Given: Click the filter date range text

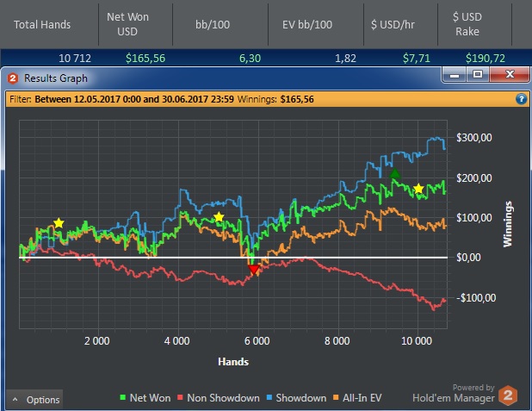Looking at the screenshot, I should pyautogui.click(x=134, y=99).
